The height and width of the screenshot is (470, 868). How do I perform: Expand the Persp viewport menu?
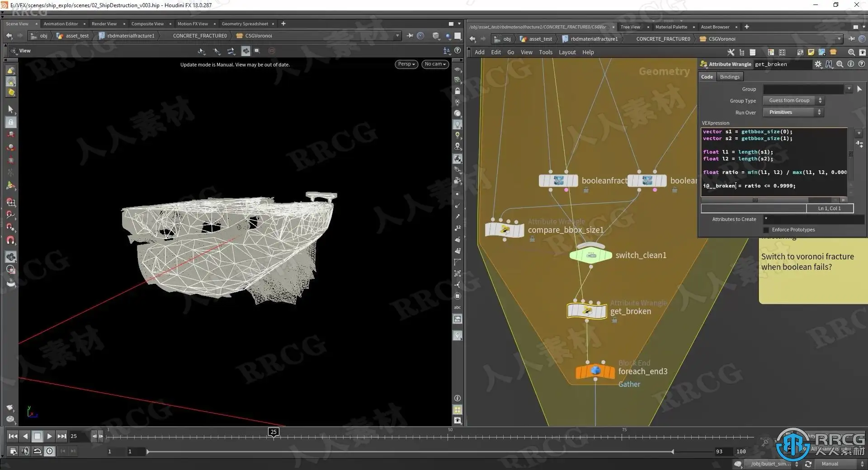pyautogui.click(x=406, y=64)
